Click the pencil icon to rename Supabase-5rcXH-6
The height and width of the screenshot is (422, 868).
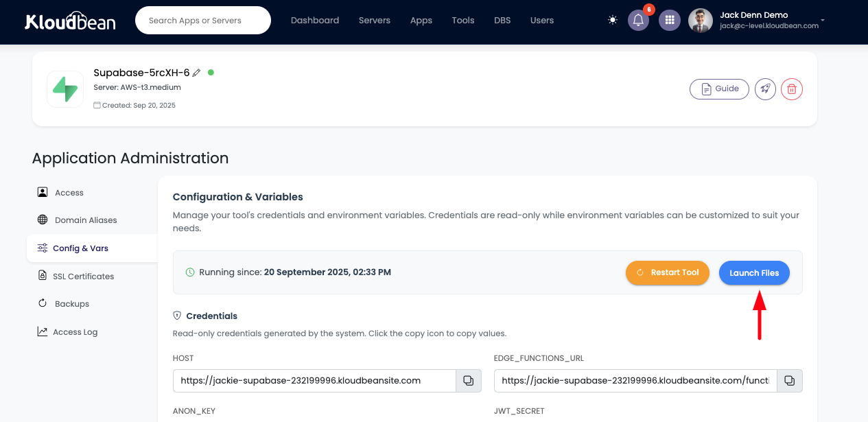click(197, 73)
